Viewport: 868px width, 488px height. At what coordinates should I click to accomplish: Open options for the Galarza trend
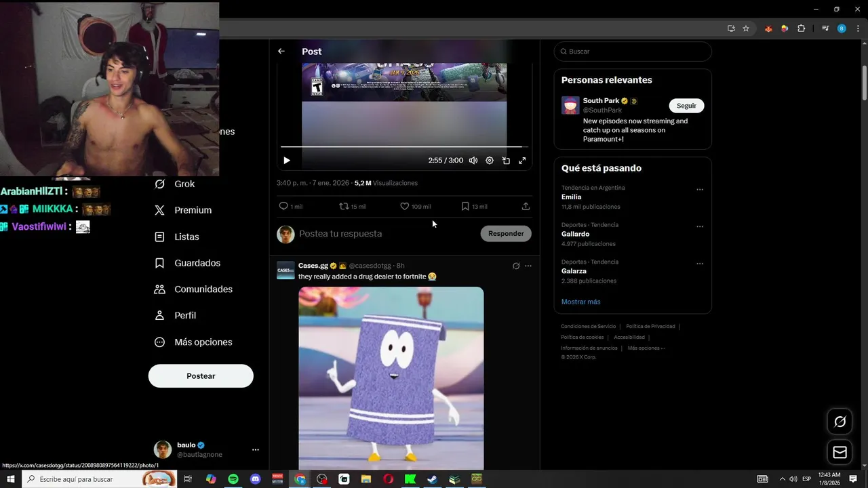(700, 264)
